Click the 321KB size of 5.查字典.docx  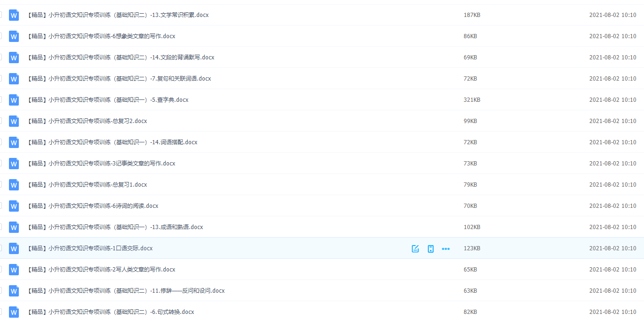472,100
